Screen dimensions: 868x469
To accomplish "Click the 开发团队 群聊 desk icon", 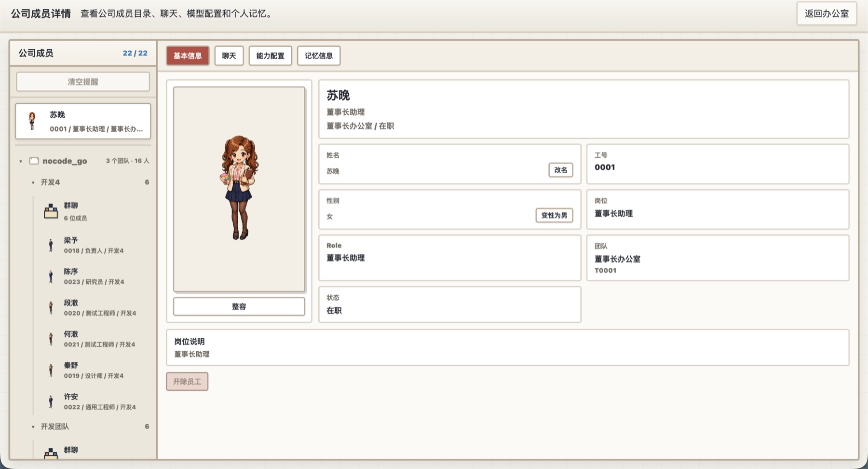I will point(51,453).
